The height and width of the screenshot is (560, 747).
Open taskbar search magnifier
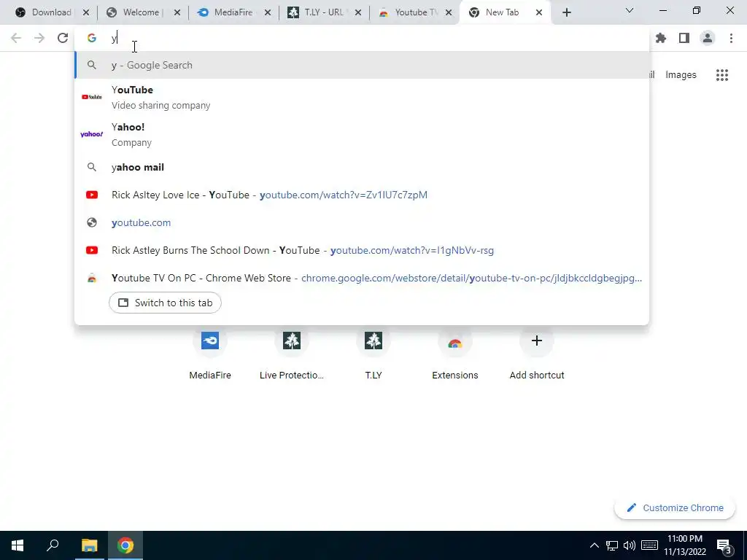click(x=53, y=545)
